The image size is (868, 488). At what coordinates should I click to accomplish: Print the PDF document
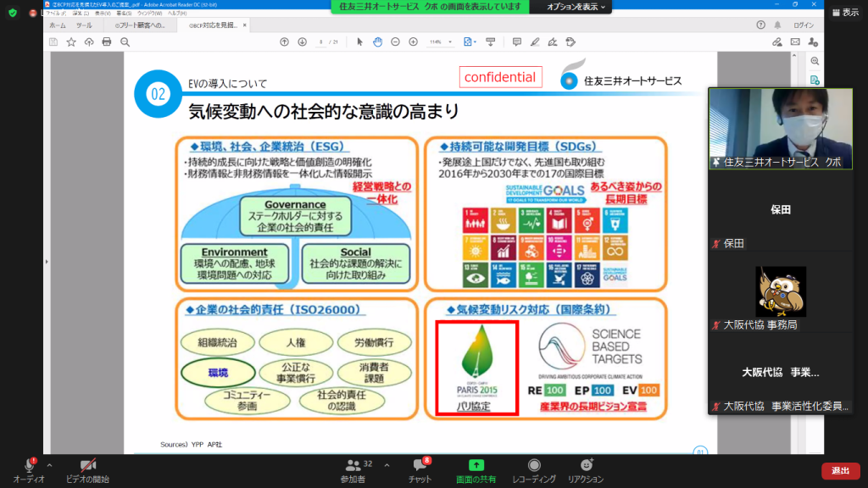[x=107, y=42]
